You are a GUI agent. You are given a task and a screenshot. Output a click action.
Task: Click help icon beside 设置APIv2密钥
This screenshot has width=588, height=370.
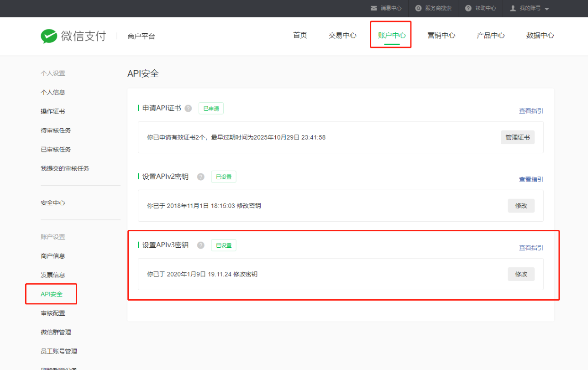(200, 177)
